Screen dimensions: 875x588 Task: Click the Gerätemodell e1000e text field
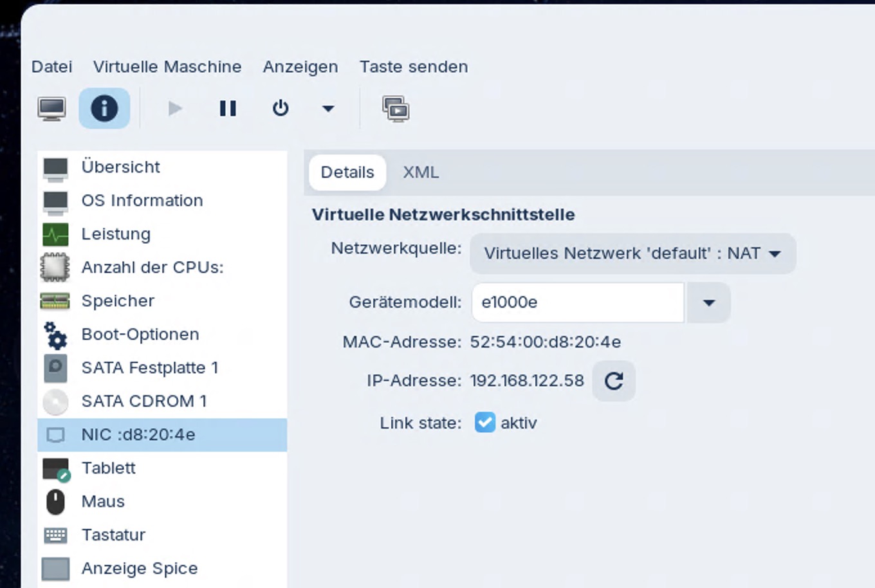click(577, 302)
